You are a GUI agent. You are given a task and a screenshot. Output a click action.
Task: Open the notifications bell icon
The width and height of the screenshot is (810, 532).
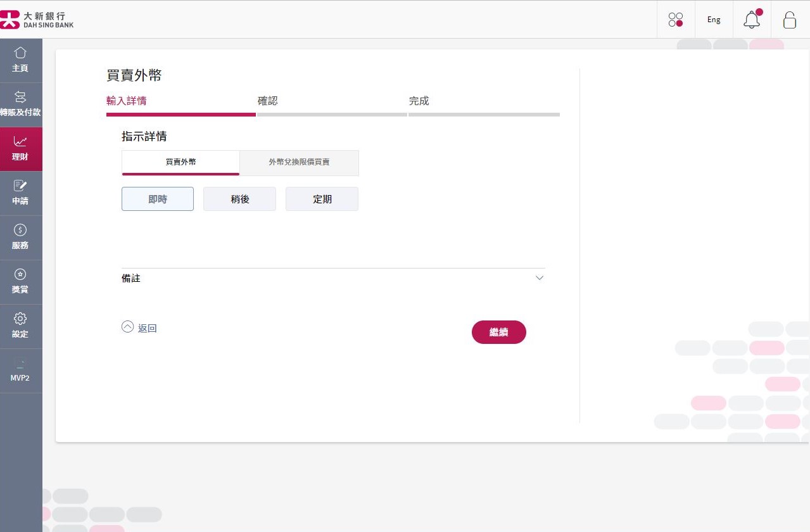(x=752, y=20)
